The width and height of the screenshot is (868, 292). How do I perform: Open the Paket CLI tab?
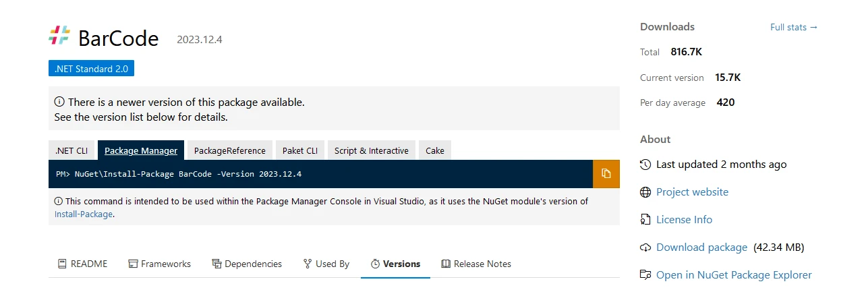pos(299,150)
